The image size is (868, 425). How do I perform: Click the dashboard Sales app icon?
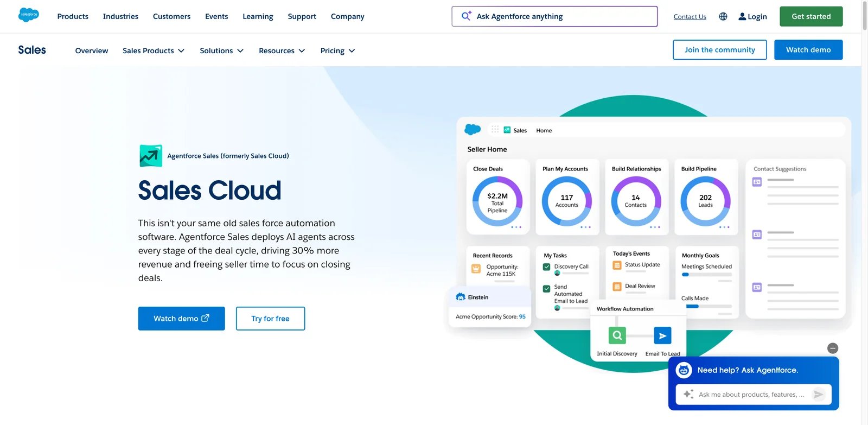[507, 130]
